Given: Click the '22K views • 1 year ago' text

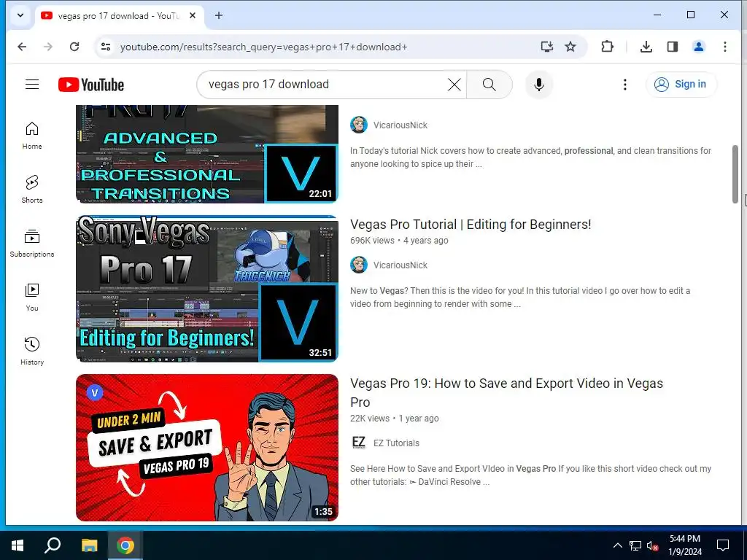Looking at the screenshot, I should [x=394, y=419].
